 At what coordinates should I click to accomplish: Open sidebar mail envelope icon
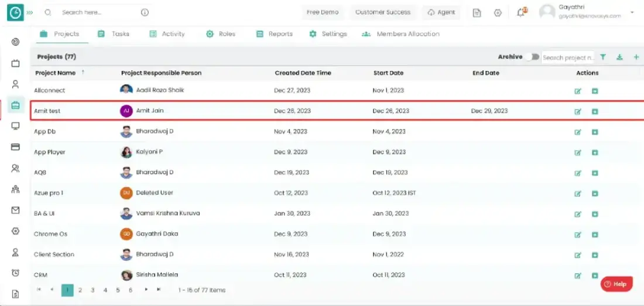point(16,210)
